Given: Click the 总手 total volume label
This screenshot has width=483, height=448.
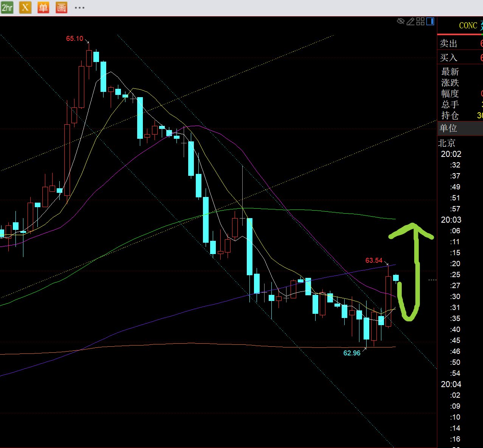Looking at the screenshot, I should point(450,105).
